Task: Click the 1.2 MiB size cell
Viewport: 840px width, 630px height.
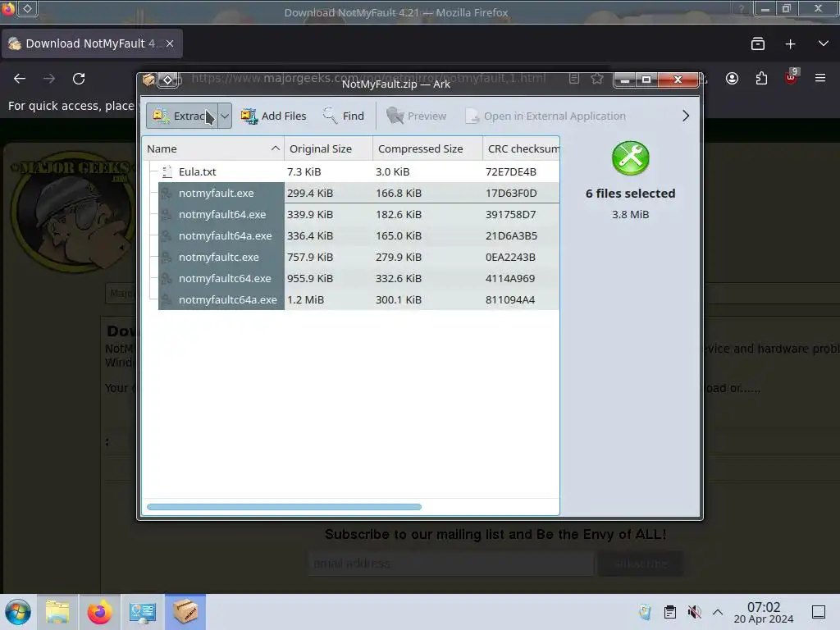Action: 305,300
